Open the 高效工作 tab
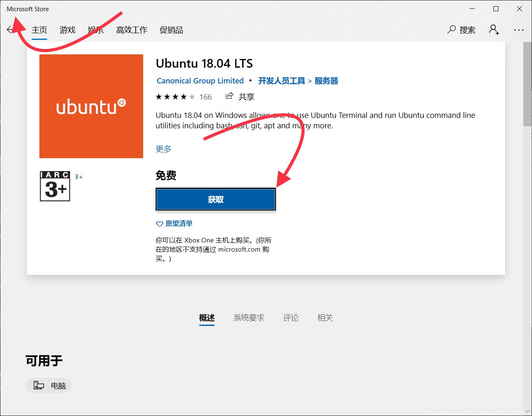The width and height of the screenshot is (532, 416). pos(132,30)
